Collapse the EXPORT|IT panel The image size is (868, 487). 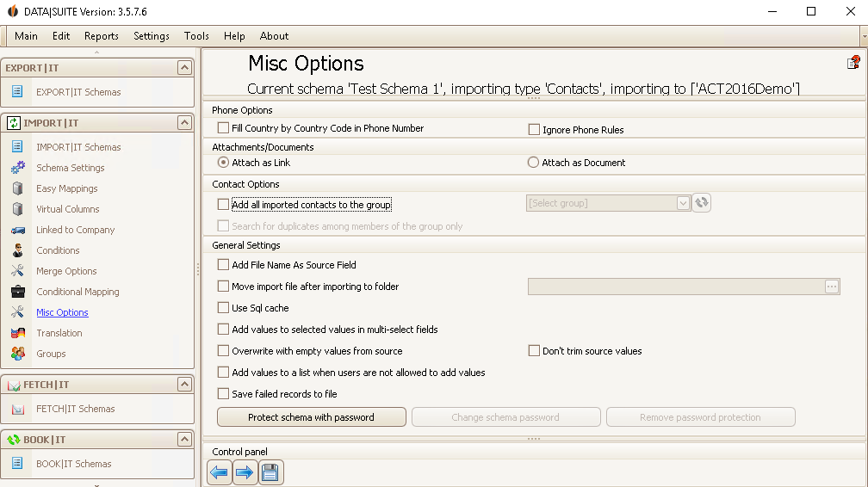[184, 67]
